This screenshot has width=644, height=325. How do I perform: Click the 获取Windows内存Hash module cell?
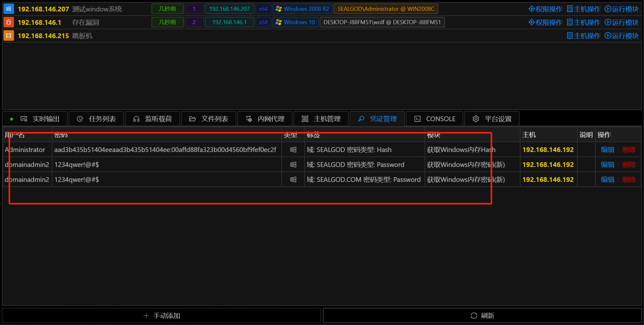[x=473, y=149]
